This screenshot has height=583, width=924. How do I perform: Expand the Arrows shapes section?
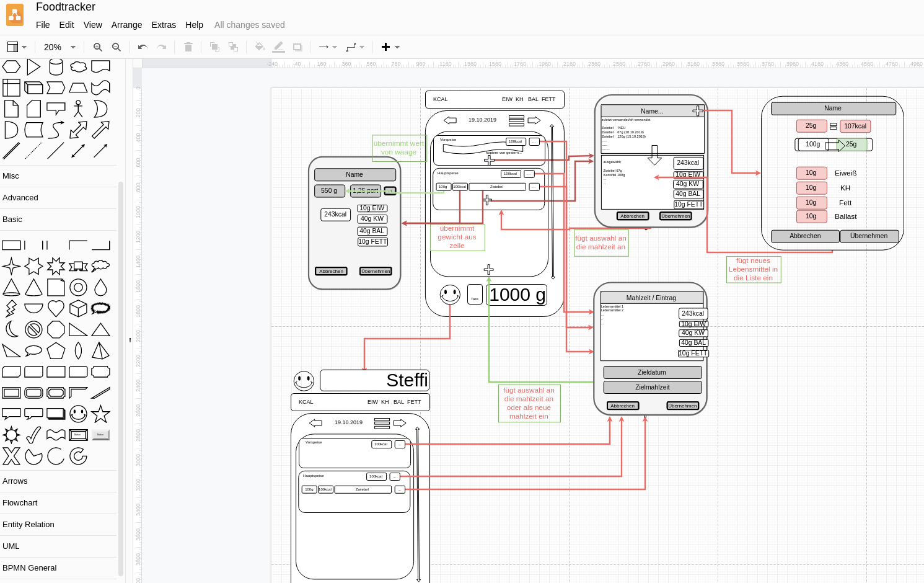coord(58,481)
